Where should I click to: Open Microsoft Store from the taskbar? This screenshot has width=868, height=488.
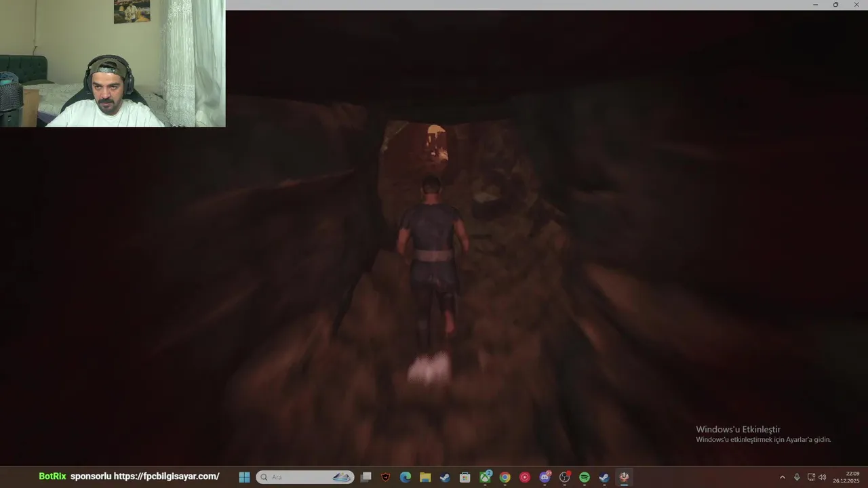[x=465, y=477]
